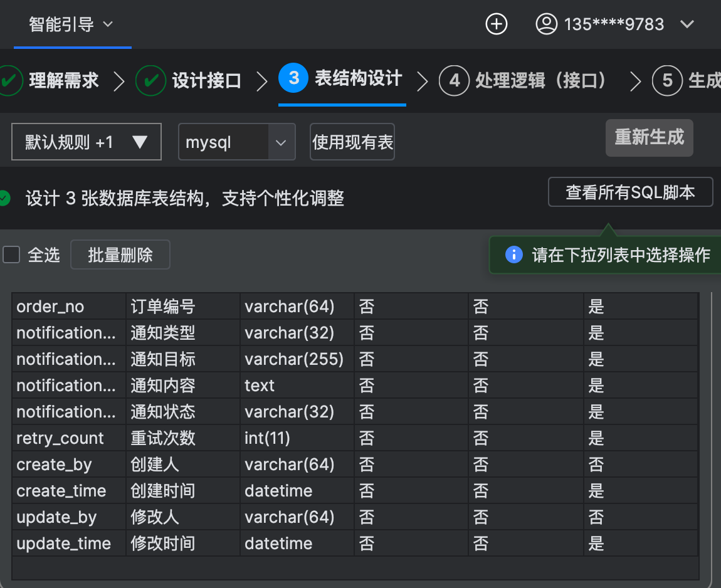Click the 通知状态 comment cell
Viewport: 721px width, 588px height.
pyautogui.click(x=183, y=411)
